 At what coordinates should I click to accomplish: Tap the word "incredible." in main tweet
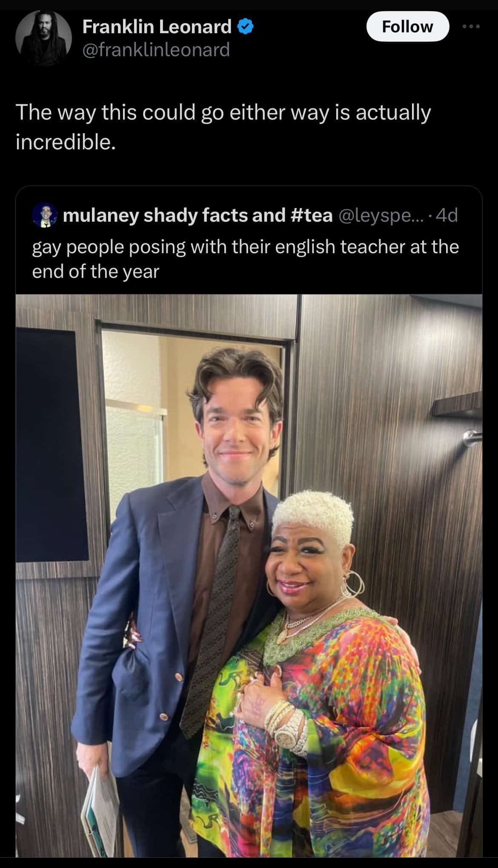pyautogui.click(x=66, y=142)
